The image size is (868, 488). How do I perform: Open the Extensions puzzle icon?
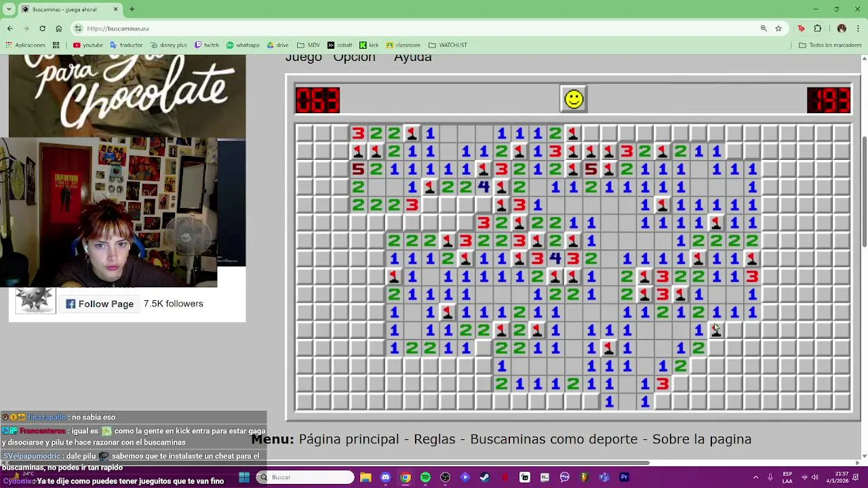pyautogui.click(x=817, y=28)
